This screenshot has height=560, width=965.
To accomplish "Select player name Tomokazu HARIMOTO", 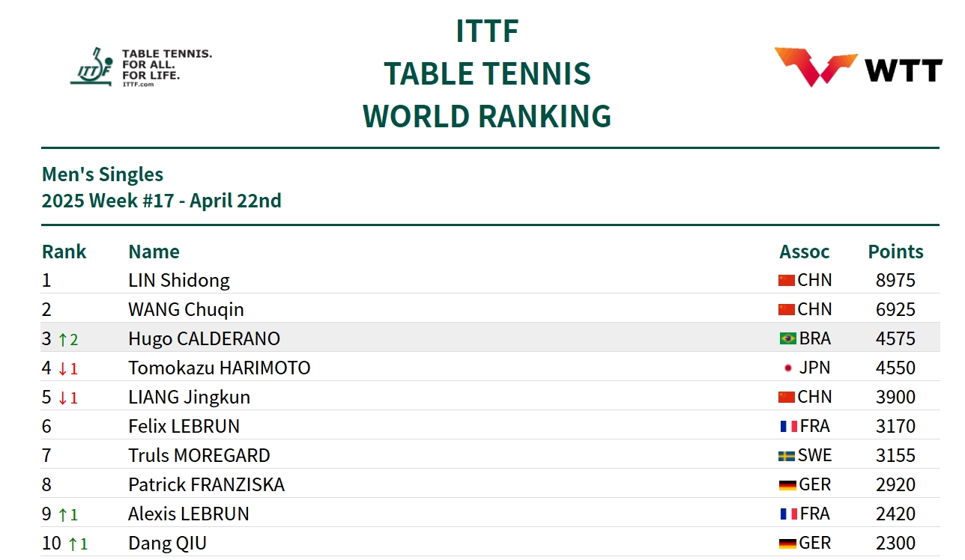I will pos(219,368).
